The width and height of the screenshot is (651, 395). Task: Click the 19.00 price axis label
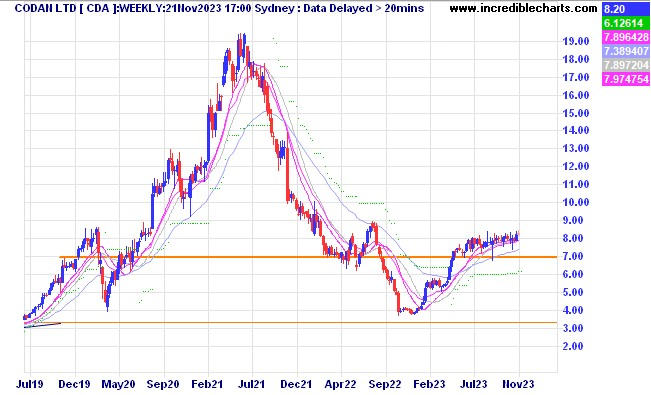pyautogui.click(x=575, y=41)
